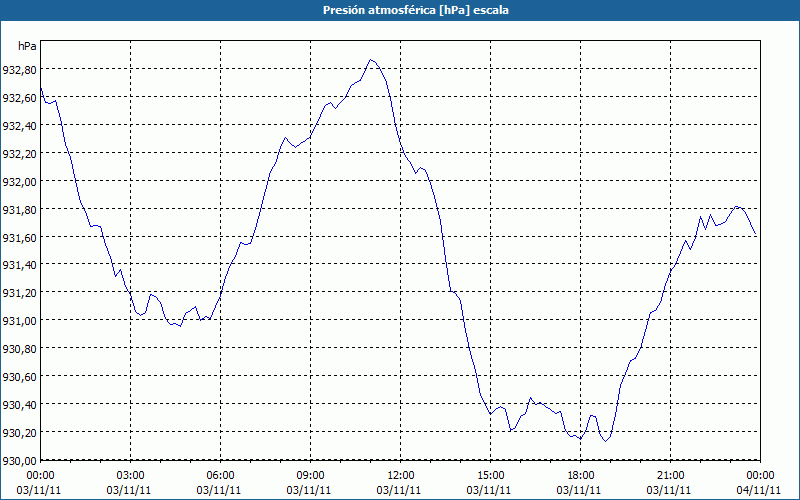Select the 930,20 y-axis value

coord(19,433)
